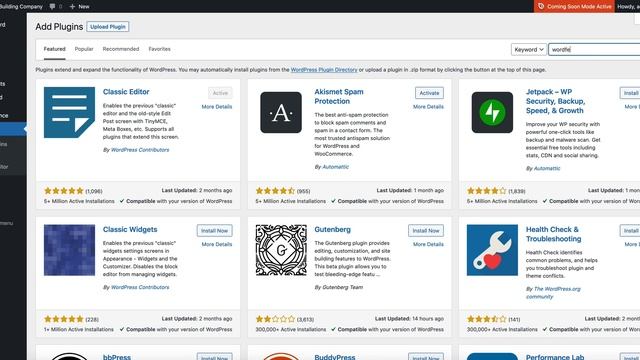Click the Classic Widgets plugin icon
The height and width of the screenshot is (360, 640).
click(69, 250)
